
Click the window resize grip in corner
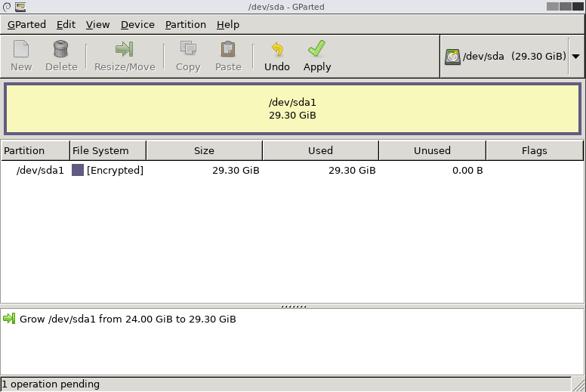(579, 384)
